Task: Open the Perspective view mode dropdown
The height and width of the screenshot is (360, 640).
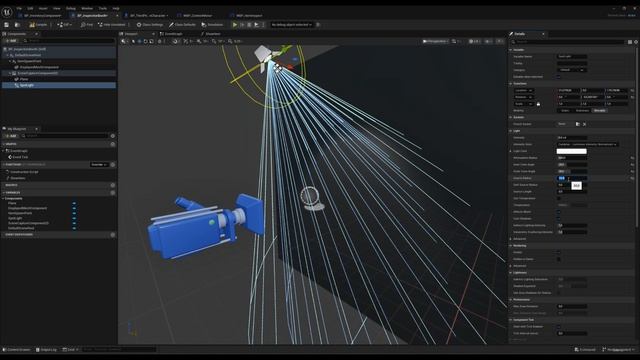Action: click(x=435, y=41)
